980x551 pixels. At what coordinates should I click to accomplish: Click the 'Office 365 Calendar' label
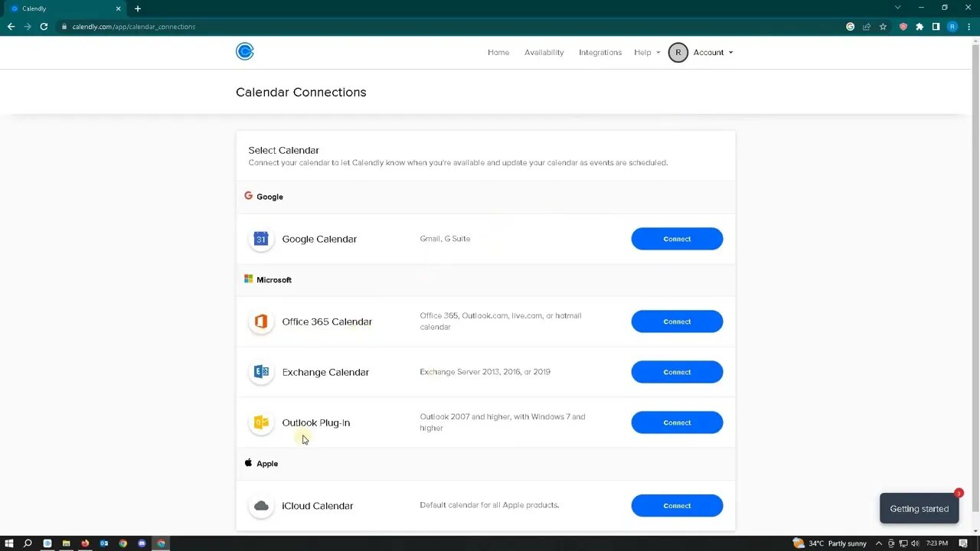[x=327, y=321]
